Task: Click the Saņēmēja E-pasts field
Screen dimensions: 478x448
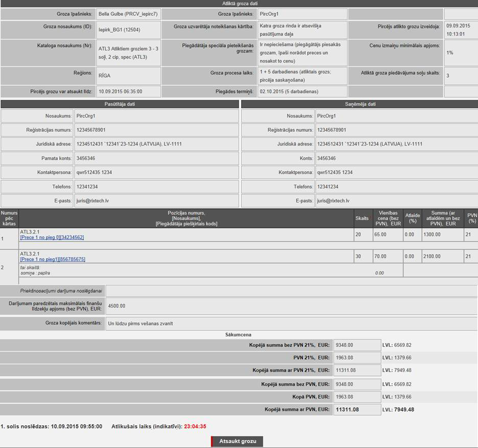Action: click(396, 201)
